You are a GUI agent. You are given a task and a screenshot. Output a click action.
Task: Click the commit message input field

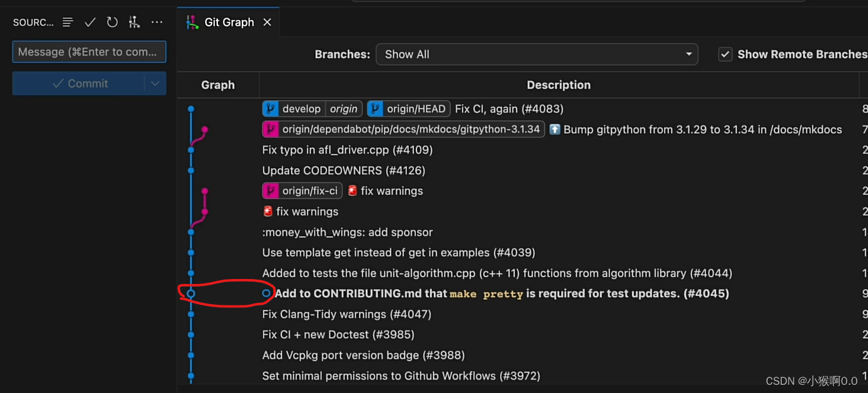(x=89, y=52)
